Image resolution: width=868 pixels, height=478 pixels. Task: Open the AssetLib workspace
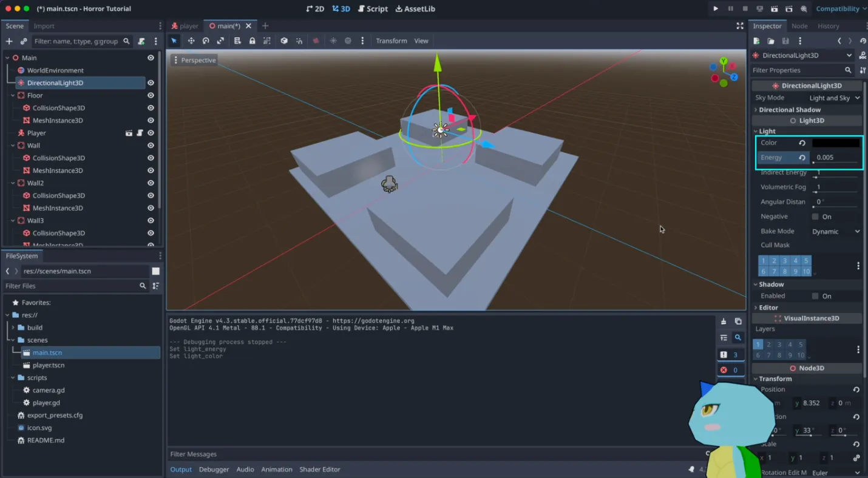pyautogui.click(x=415, y=8)
